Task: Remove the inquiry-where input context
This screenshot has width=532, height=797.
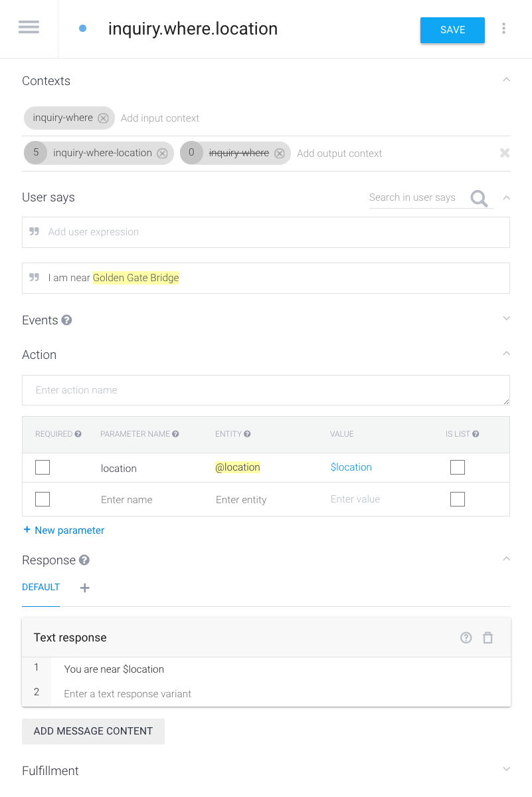Action: pos(103,118)
